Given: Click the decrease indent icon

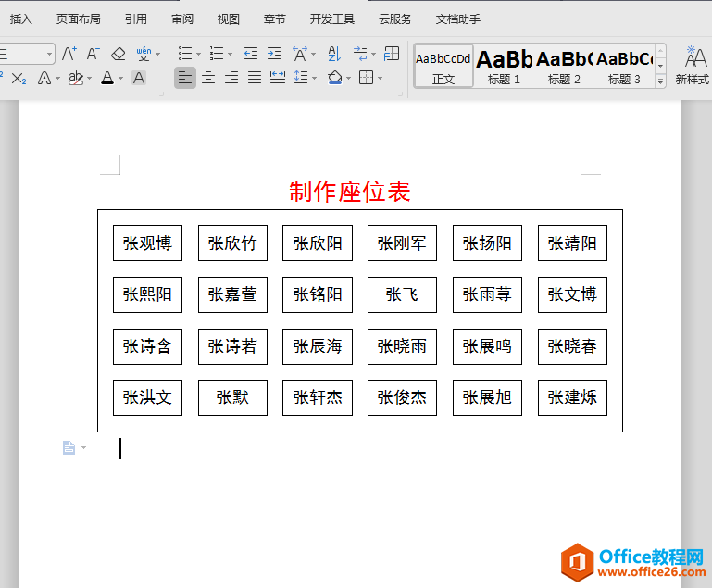Looking at the screenshot, I should pyautogui.click(x=251, y=54).
